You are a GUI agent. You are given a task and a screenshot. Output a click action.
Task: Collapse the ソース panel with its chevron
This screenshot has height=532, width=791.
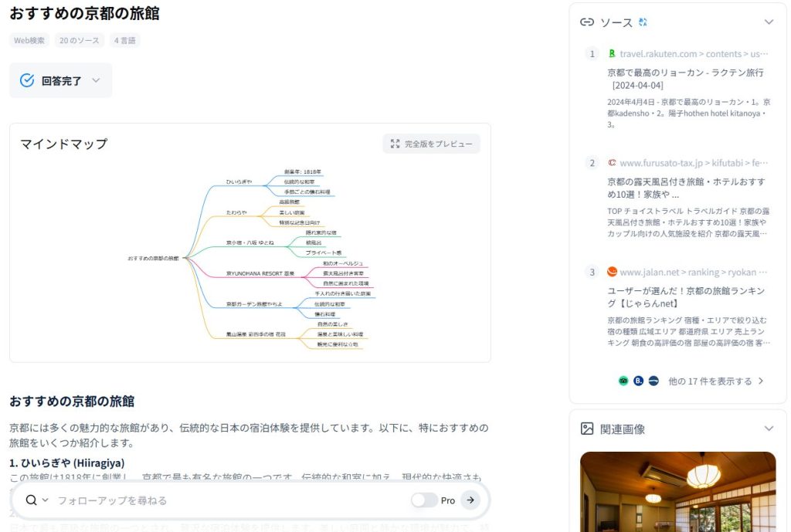(768, 22)
